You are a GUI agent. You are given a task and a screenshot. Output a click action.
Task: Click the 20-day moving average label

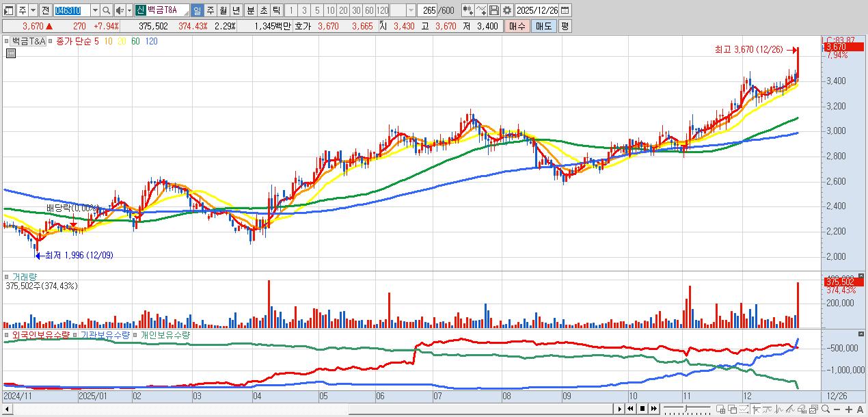tap(122, 41)
